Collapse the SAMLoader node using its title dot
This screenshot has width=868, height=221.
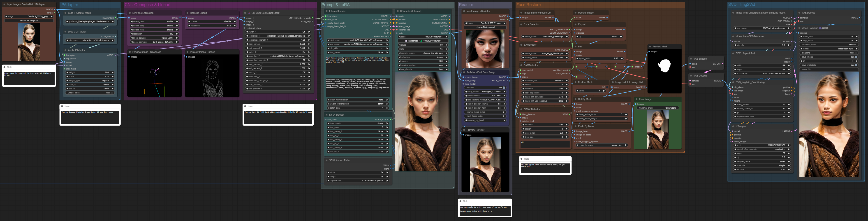click(521, 45)
